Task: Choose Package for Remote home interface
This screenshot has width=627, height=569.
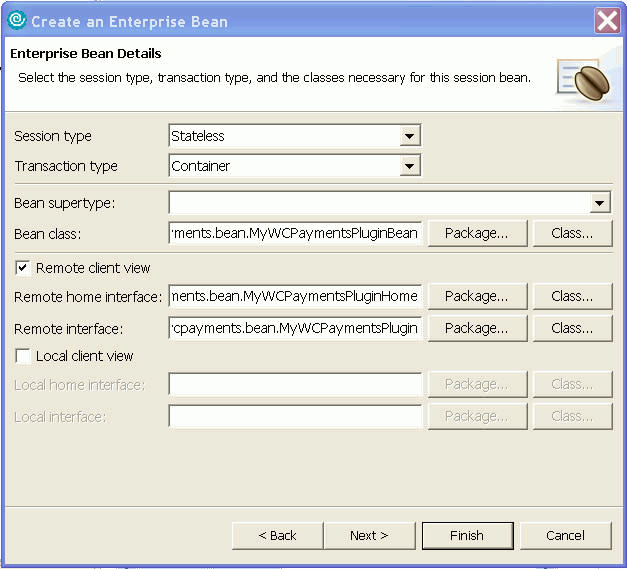Action: click(476, 296)
